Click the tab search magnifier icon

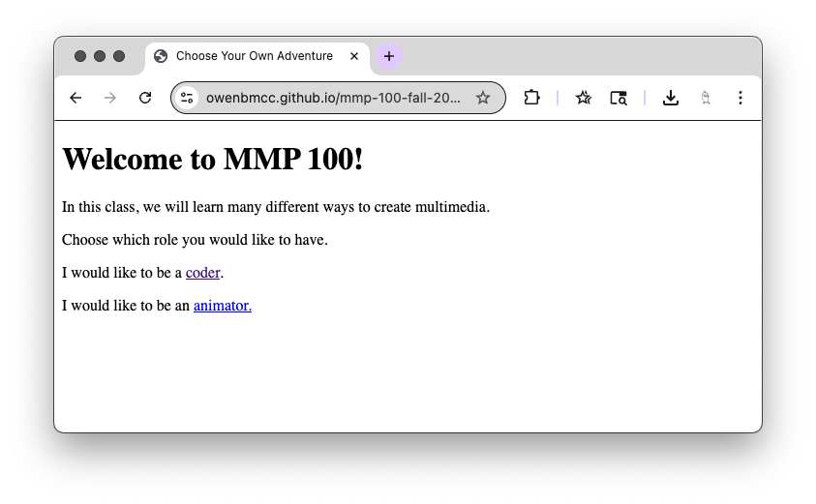tap(619, 98)
